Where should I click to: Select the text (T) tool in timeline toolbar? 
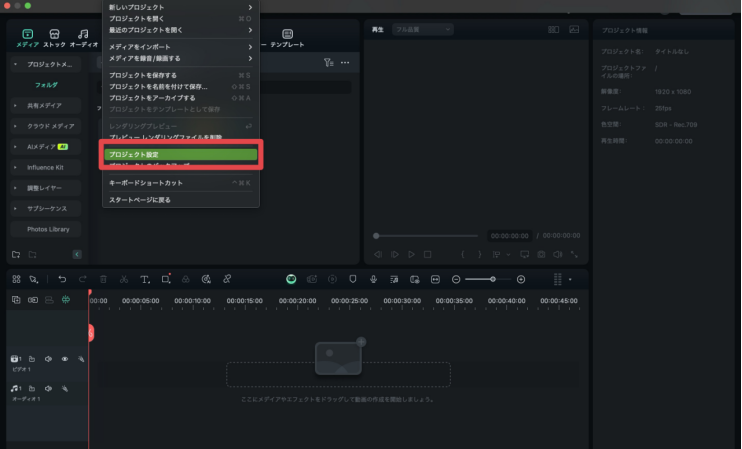(145, 279)
